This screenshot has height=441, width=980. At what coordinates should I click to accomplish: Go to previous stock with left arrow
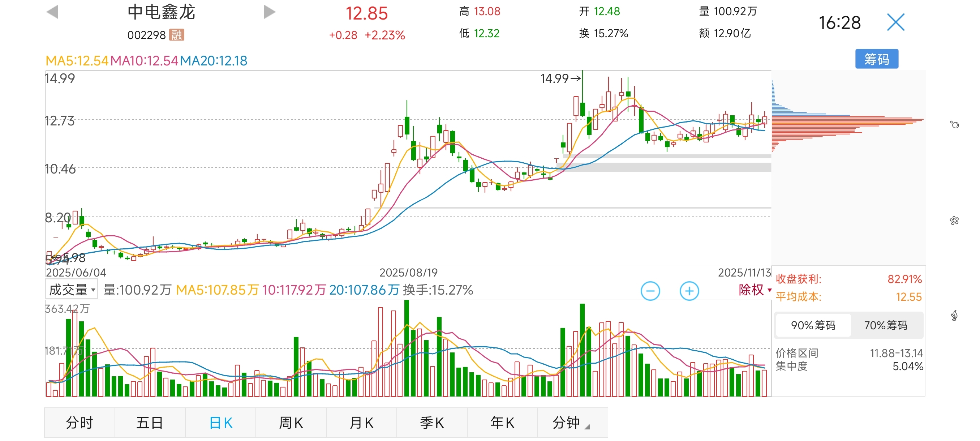(x=52, y=12)
